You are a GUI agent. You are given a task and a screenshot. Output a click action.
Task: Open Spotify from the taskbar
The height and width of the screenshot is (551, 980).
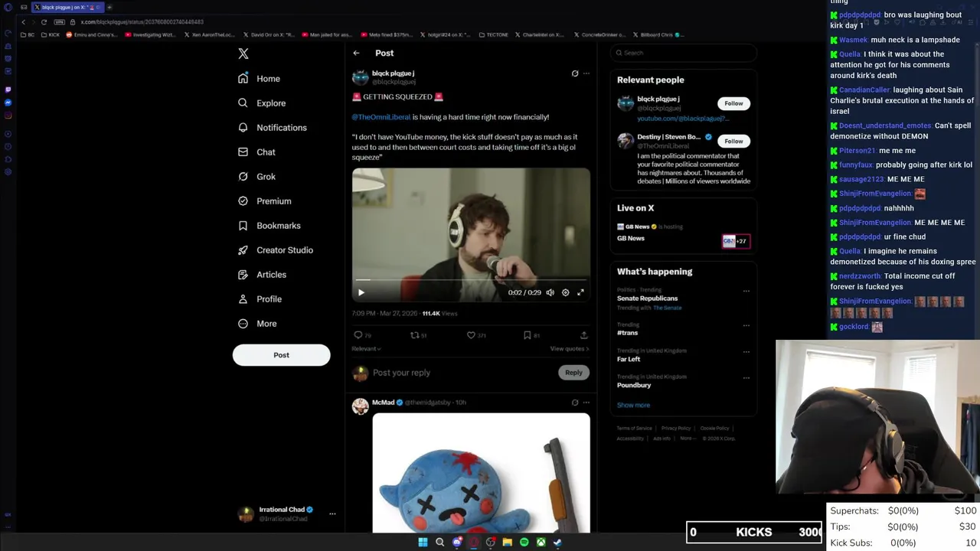pyautogui.click(x=524, y=542)
